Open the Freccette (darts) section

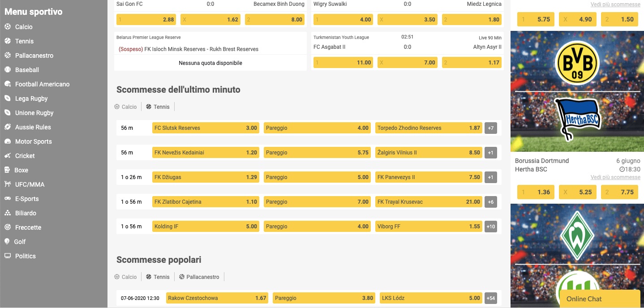pyautogui.click(x=30, y=227)
